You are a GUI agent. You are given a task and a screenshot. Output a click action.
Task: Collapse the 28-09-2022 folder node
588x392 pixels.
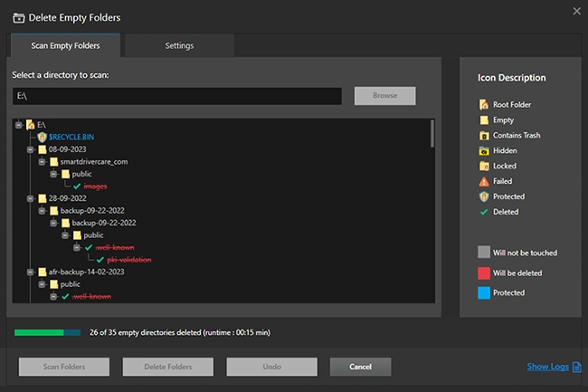tap(31, 198)
